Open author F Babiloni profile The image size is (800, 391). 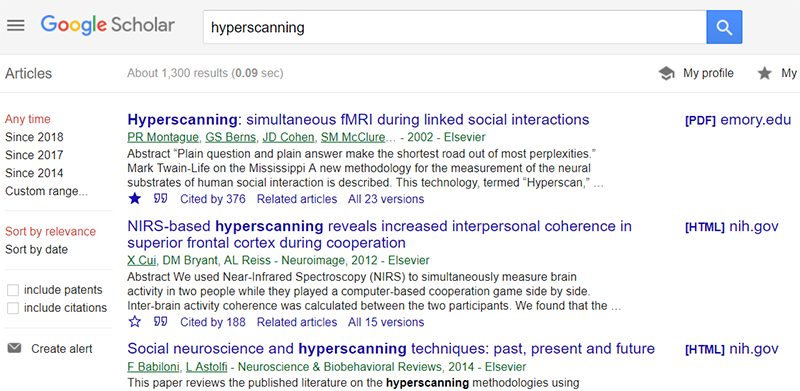pos(152,367)
